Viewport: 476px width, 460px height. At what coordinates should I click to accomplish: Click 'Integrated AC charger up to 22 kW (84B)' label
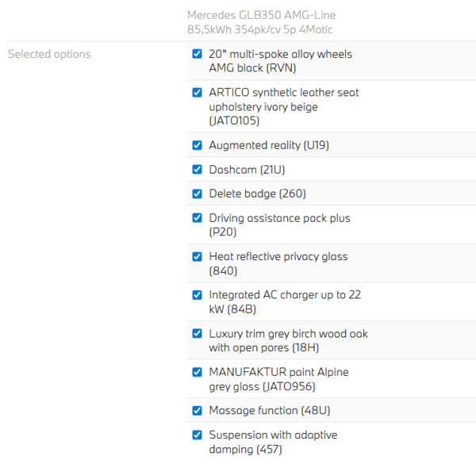285,302
